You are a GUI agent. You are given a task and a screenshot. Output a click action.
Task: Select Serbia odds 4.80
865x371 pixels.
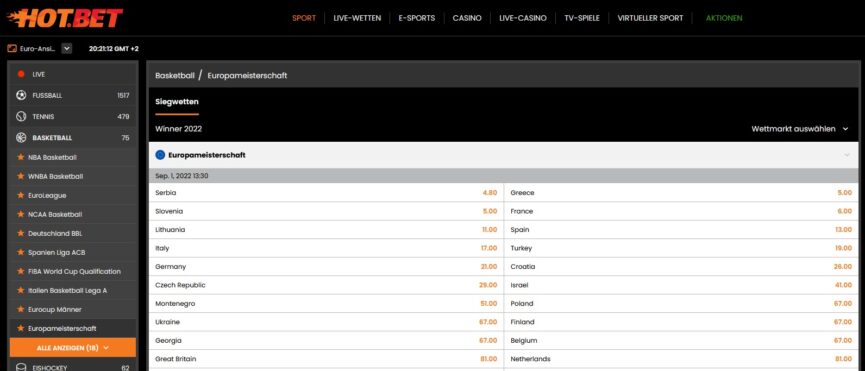pos(489,193)
